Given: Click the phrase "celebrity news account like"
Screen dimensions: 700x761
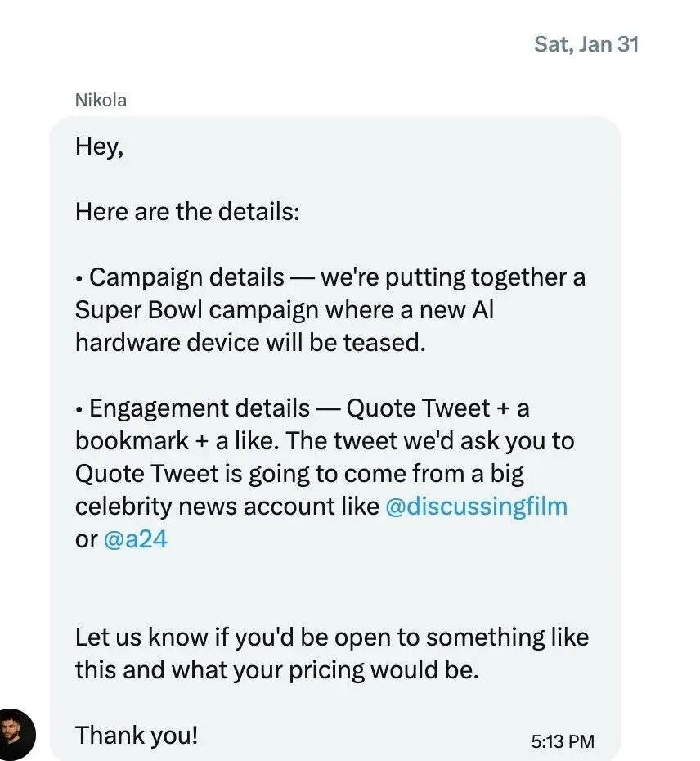Looking at the screenshot, I should [x=227, y=507].
